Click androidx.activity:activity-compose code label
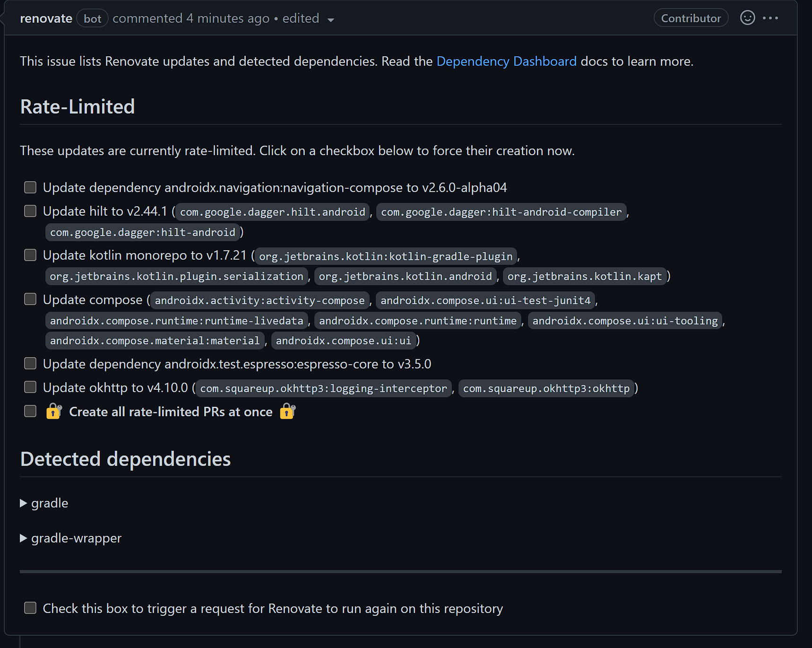Screen dimensions: 812x648 point(260,300)
